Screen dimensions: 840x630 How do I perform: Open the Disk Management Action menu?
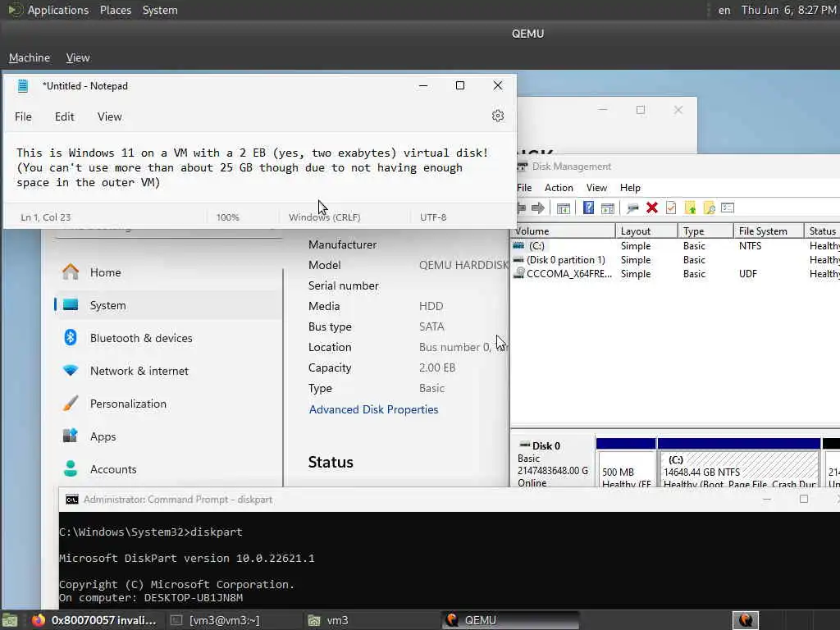point(559,188)
